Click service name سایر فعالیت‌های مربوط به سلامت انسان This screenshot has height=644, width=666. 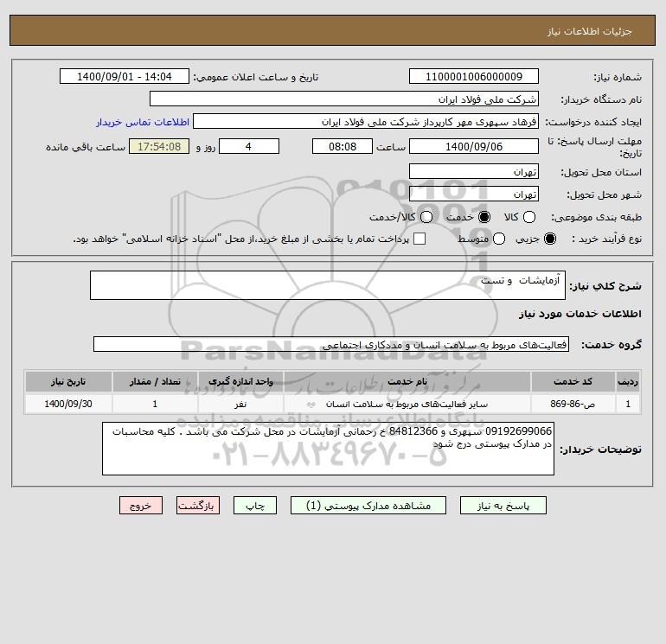tap(407, 404)
